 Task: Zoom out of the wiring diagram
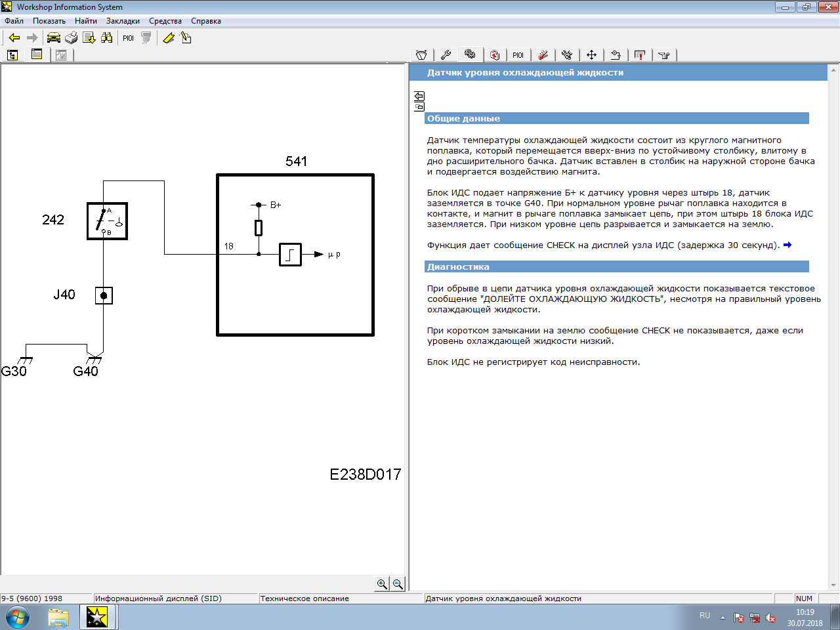coord(398,584)
